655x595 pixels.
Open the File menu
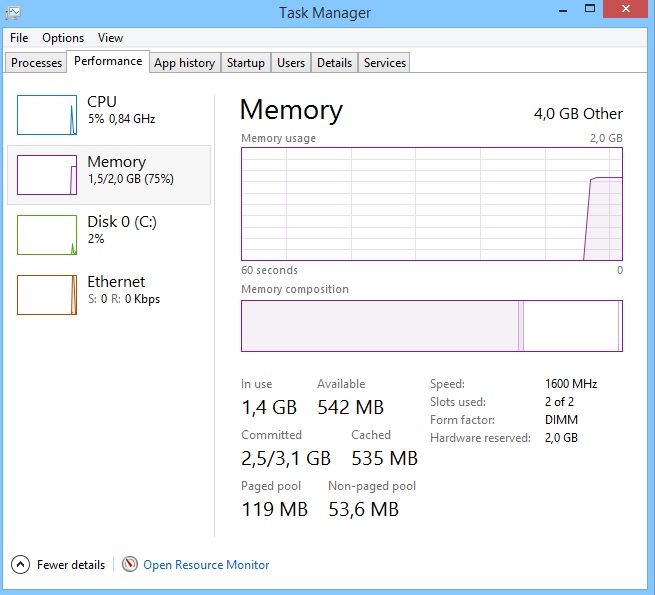pos(19,38)
